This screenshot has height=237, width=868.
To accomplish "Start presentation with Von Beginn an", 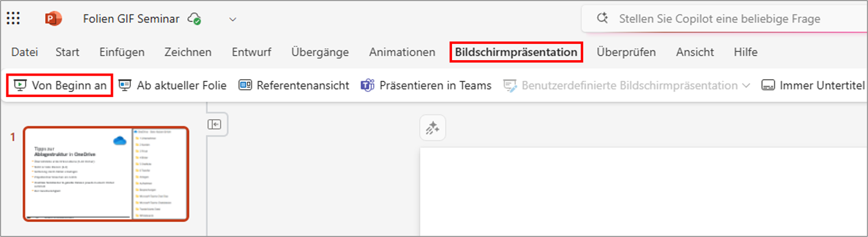I will coord(60,85).
